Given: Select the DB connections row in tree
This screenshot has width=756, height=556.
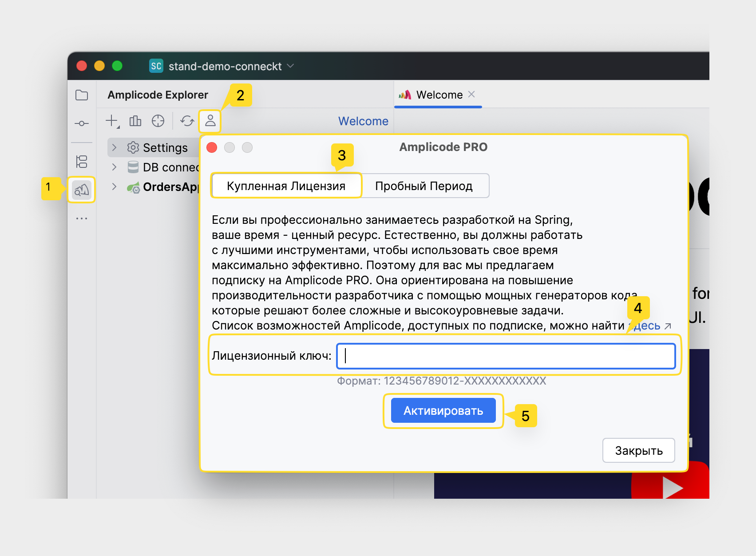Looking at the screenshot, I should point(153,167).
